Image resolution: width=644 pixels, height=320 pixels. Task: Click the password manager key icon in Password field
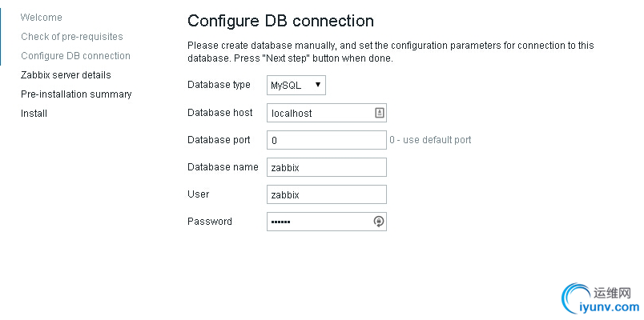tap(380, 222)
